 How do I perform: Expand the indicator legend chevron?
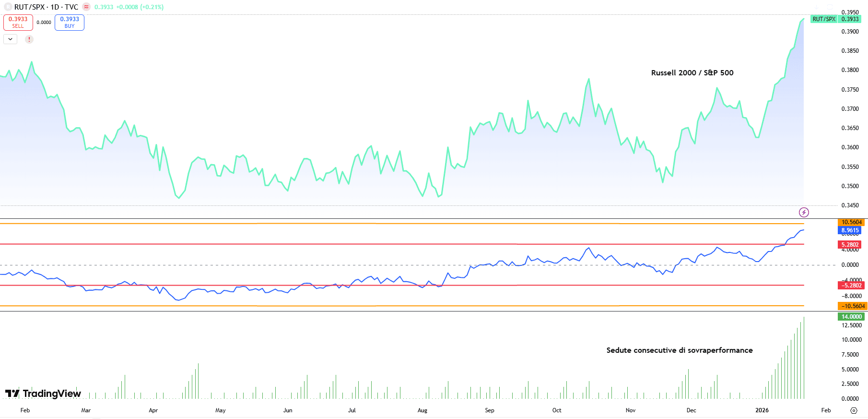[x=10, y=39]
